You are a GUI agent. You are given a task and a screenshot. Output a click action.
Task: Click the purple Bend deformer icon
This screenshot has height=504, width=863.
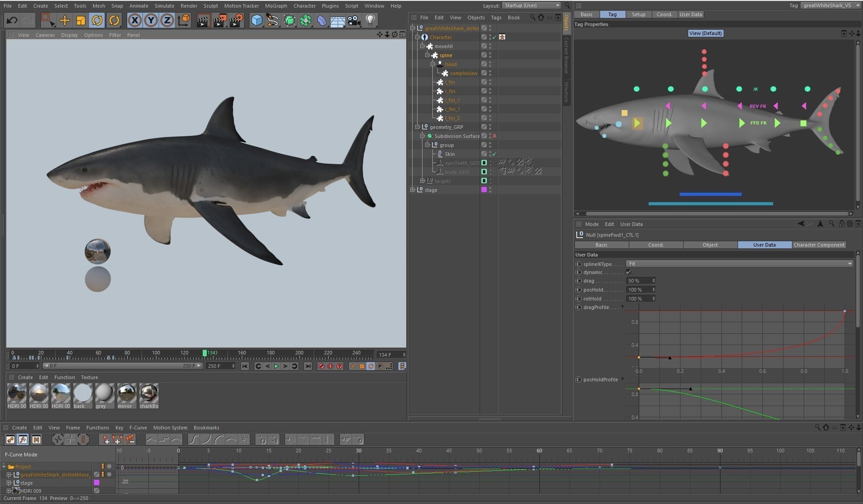click(x=322, y=20)
